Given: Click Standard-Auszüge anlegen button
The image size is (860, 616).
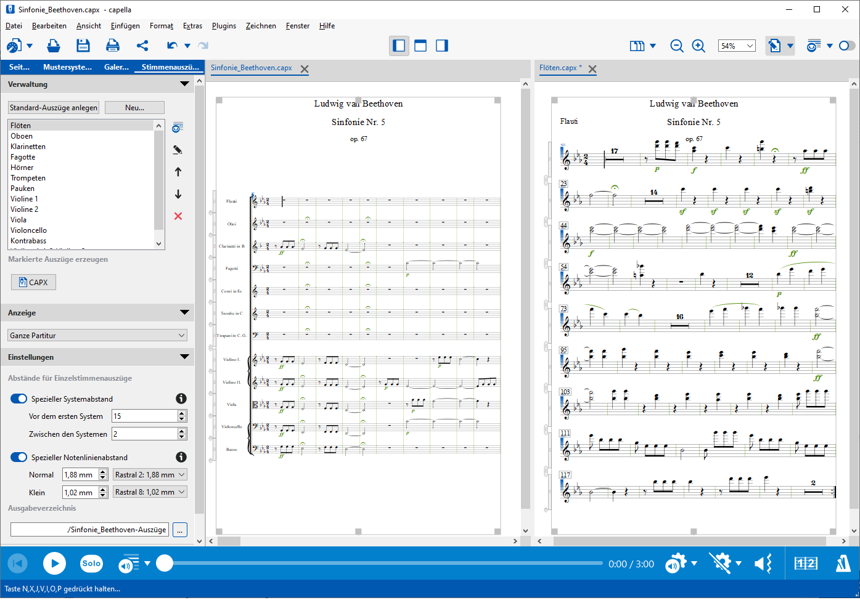Looking at the screenshot, I should tap(54, 108).
